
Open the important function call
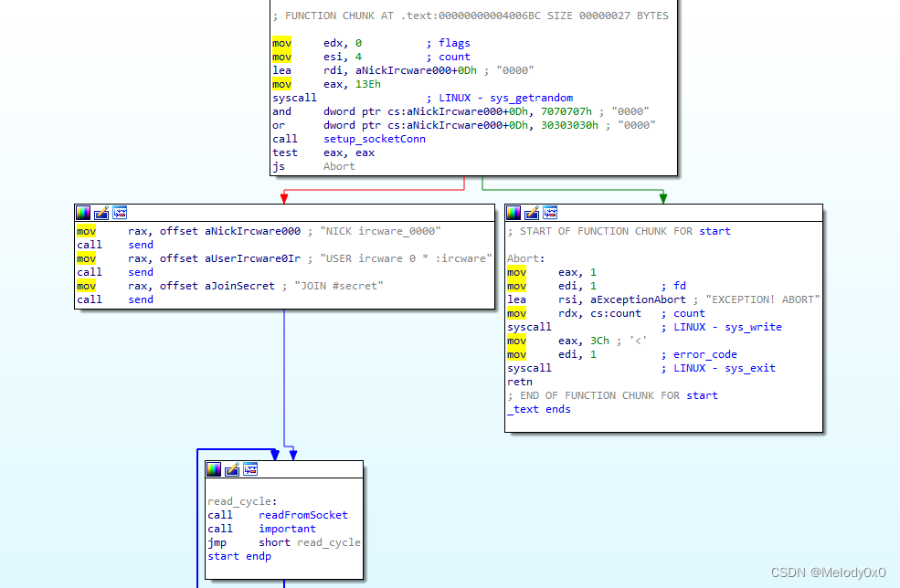(x=287, y=528)
